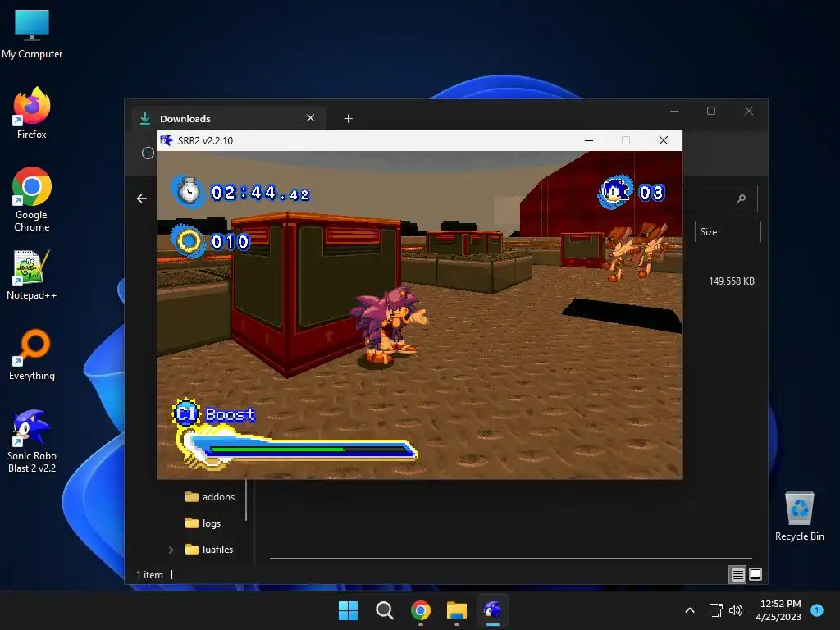Click the File Explorer horizontal scrollbar
The image size is (840, 630).
[510, 558]
